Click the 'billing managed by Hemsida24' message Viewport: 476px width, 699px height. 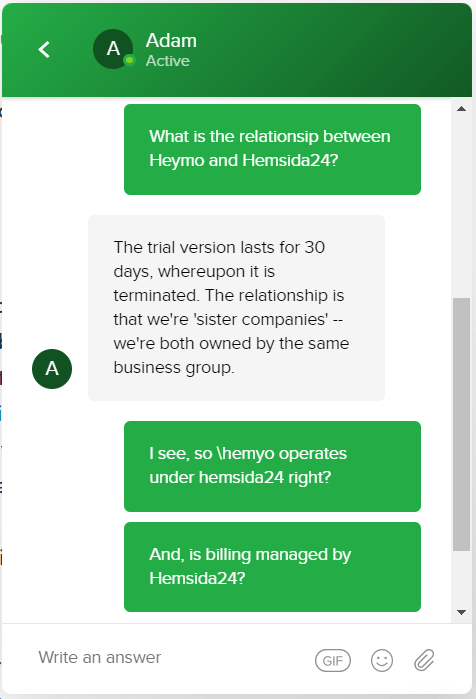272,567
